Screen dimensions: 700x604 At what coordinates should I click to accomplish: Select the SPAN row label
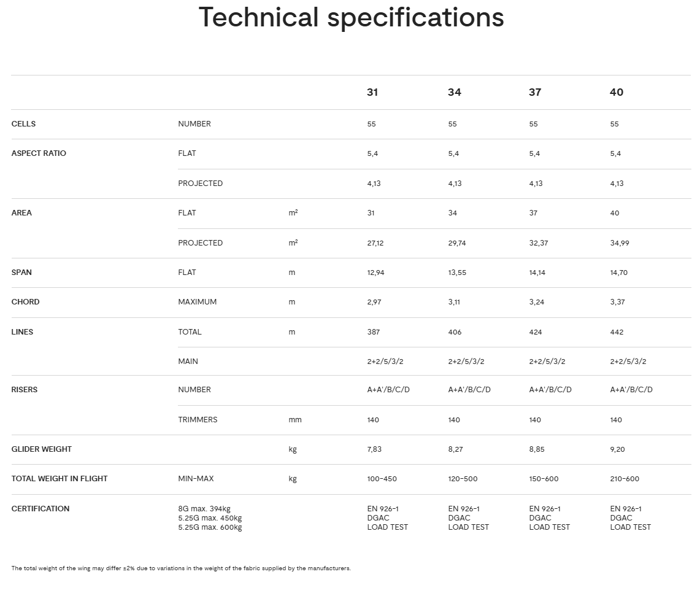click(x=21, y=273)
